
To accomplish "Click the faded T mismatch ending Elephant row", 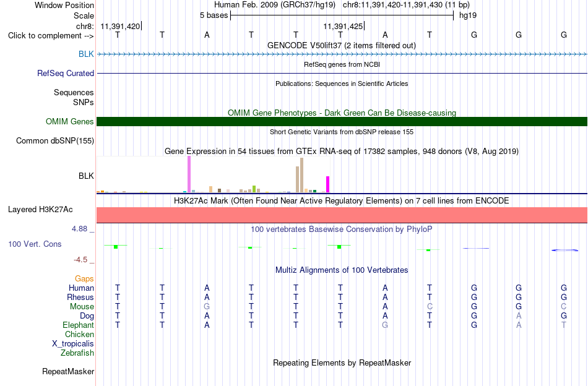I will [564, 325].
